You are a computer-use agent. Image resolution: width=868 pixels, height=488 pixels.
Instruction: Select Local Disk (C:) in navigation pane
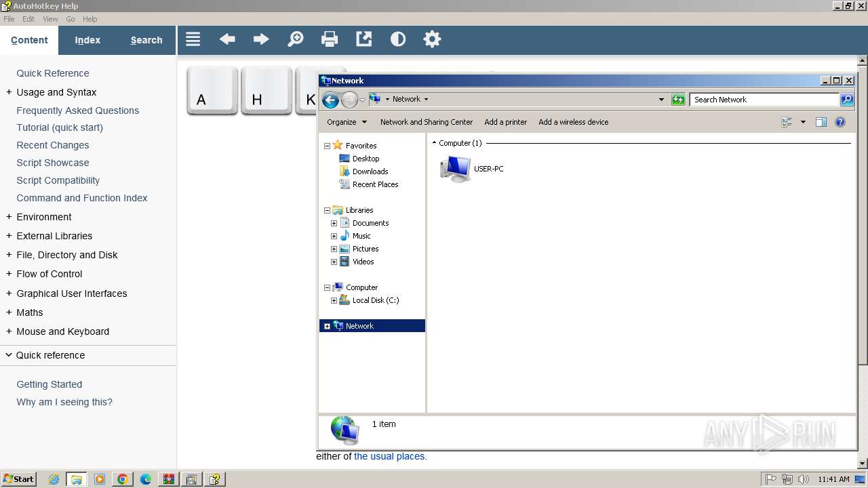tap(376, 300)
